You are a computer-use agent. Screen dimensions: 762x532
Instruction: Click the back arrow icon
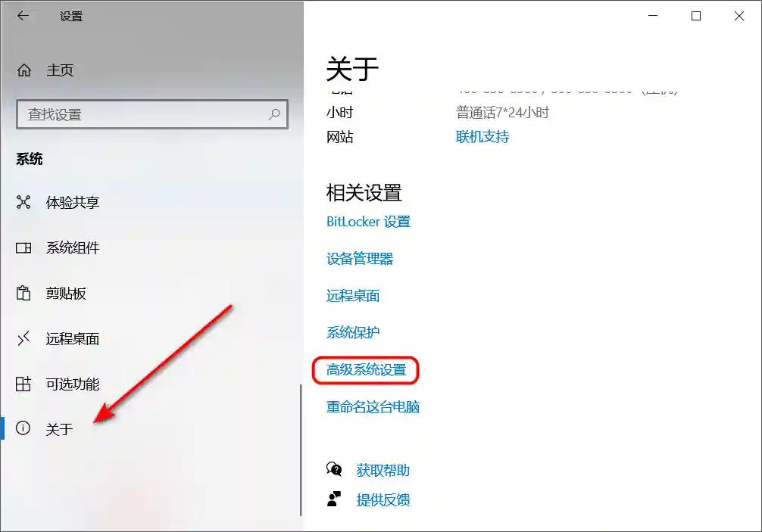pyautogui.click(x=23, y=16)
